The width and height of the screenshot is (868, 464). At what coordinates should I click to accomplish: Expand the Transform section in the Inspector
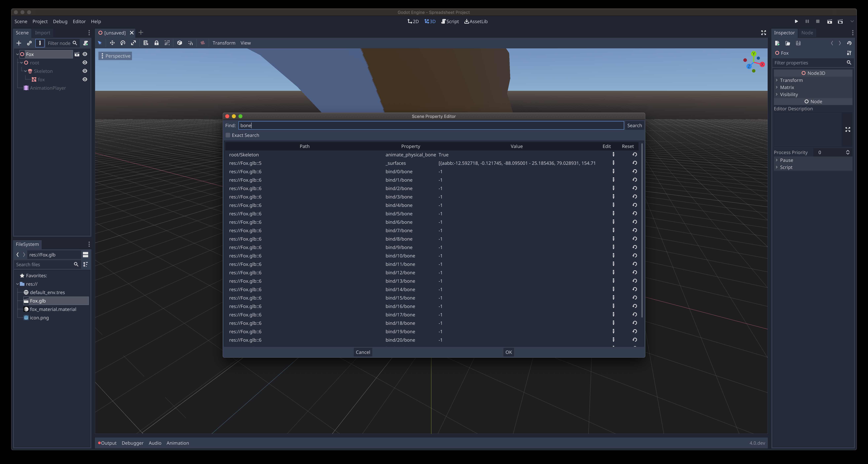pos(777,80)
